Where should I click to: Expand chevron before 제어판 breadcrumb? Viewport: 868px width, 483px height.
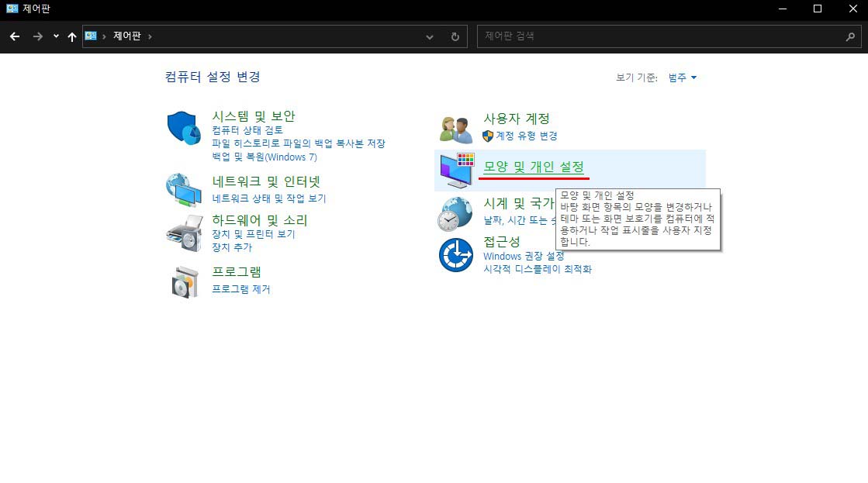coord(104,36)
